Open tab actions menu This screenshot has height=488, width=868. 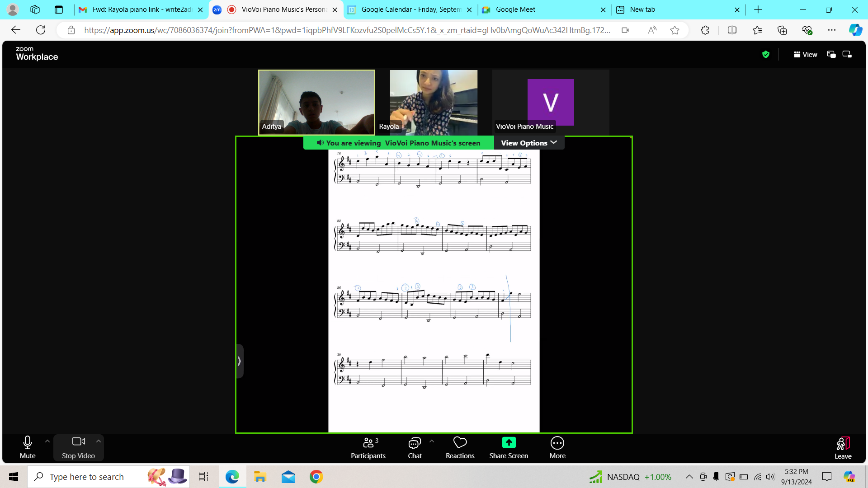59,9
